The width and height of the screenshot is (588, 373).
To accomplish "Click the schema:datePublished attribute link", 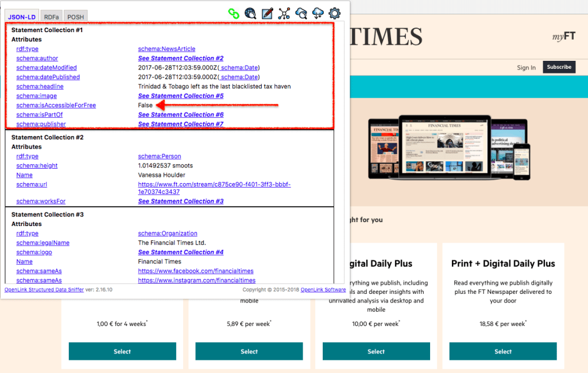I will [48, 77].
